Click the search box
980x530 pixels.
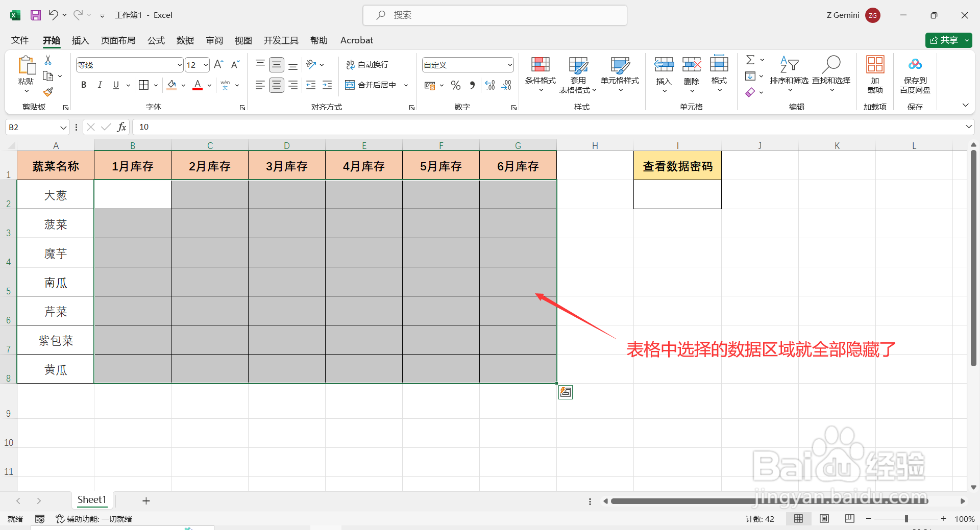[x=495, y=15]
